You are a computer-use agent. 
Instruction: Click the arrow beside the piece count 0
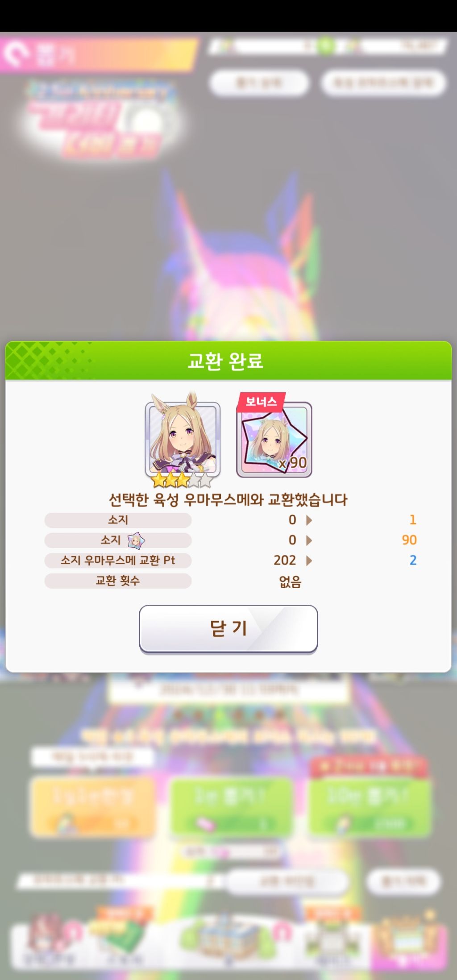coord(309,540)
